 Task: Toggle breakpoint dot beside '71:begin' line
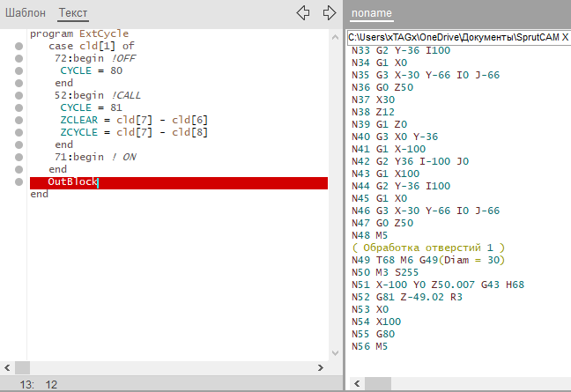click(19, 157)
